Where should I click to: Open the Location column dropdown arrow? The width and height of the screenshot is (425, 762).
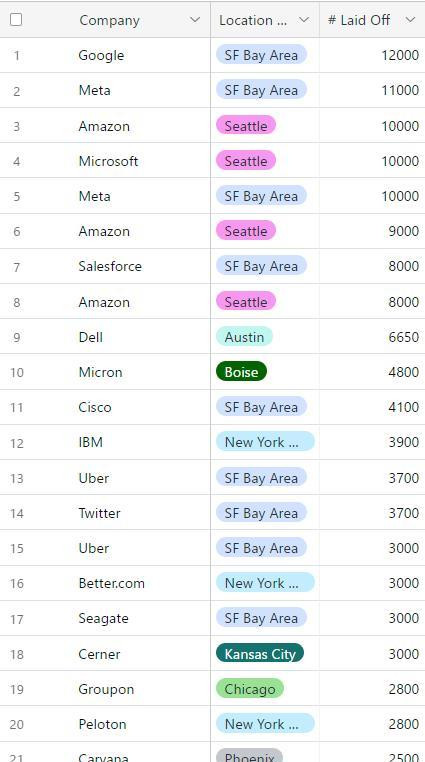pyautogui.click(x=304, y=20)
